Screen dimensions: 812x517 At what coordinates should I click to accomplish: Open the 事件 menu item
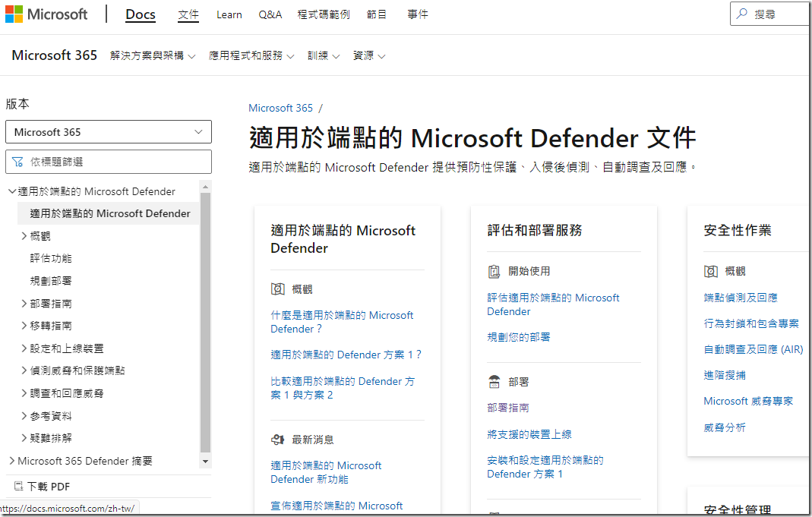[x=418, y=14]
